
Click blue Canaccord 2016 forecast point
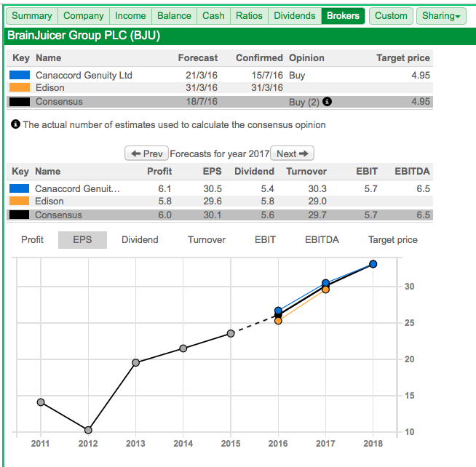coord(278,311)
